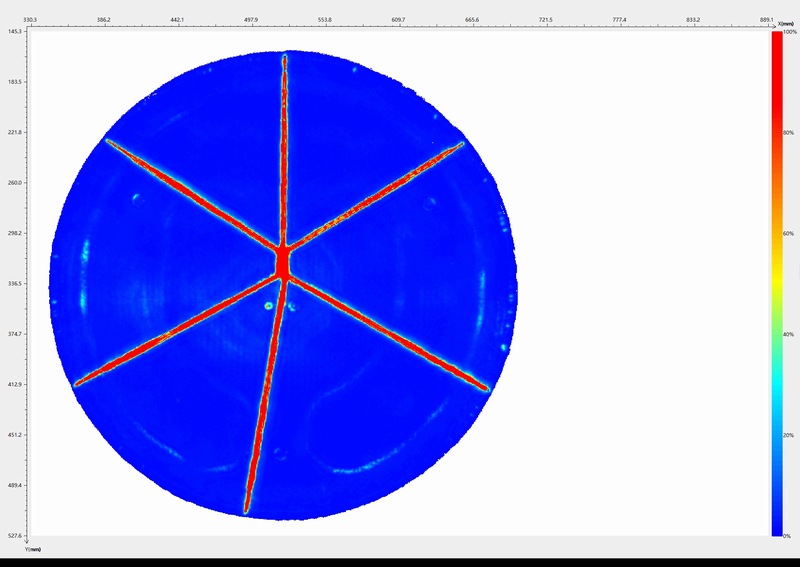
Task: Click the 527.6 tick on vertical ruler
Action: click(14, 536)
